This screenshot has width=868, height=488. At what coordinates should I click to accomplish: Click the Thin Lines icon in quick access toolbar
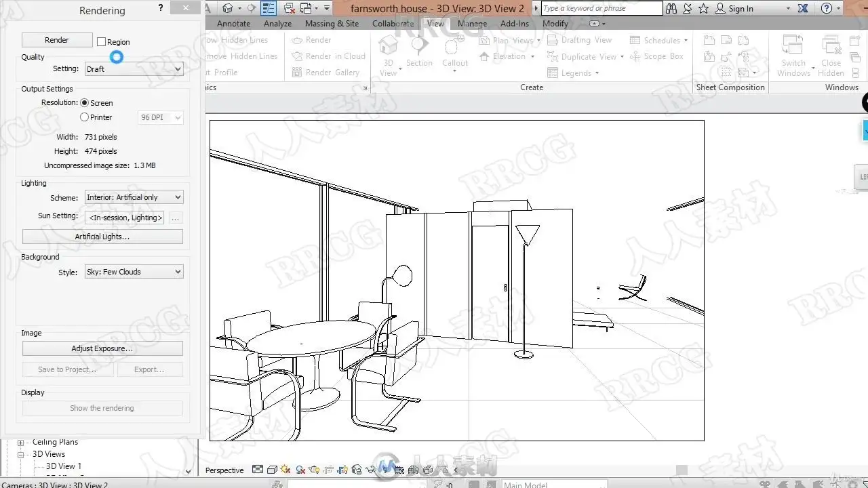[x=269, y=8]
